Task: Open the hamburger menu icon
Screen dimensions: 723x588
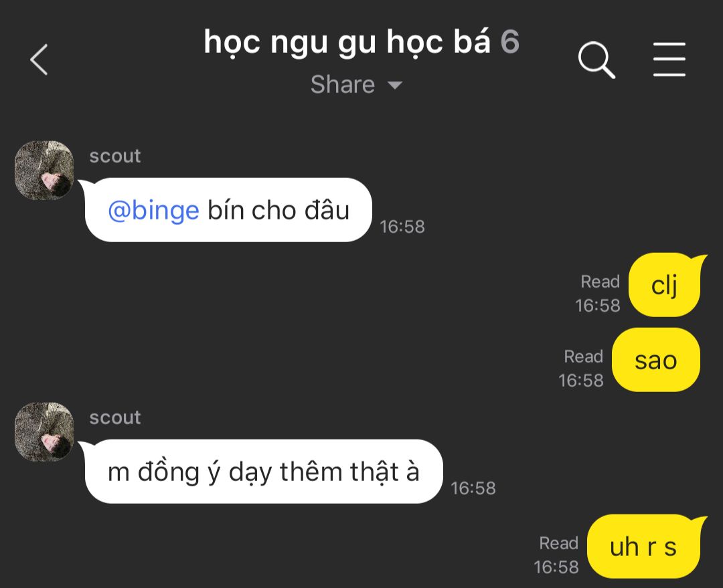Action: tap(669, 60)
